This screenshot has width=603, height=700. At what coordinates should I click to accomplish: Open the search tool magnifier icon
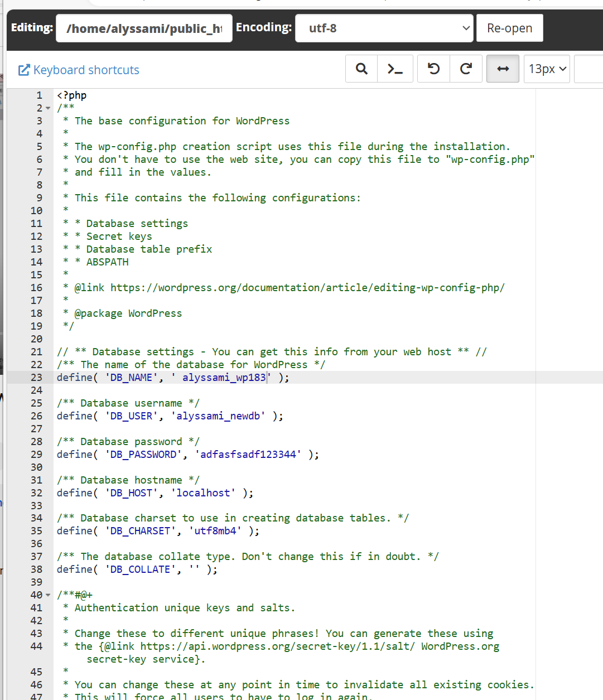361,69
